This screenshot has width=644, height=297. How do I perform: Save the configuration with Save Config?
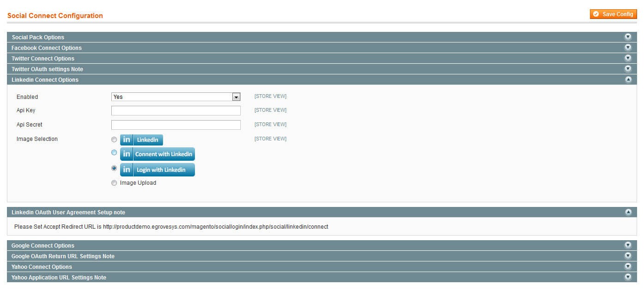(613, 14)
